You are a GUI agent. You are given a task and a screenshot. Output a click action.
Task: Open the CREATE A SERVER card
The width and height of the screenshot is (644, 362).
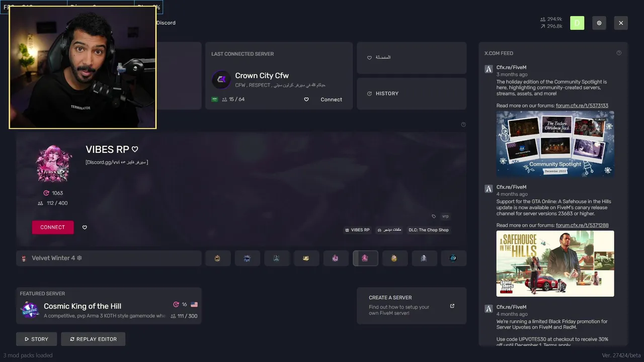pyautogui.click(x=412, y=306)
